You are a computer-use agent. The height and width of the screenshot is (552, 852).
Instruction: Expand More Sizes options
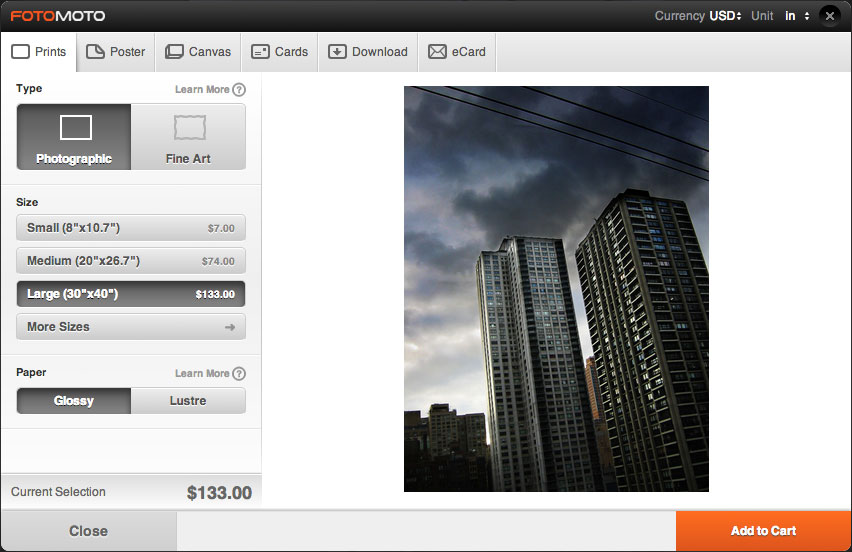(131, 327)
